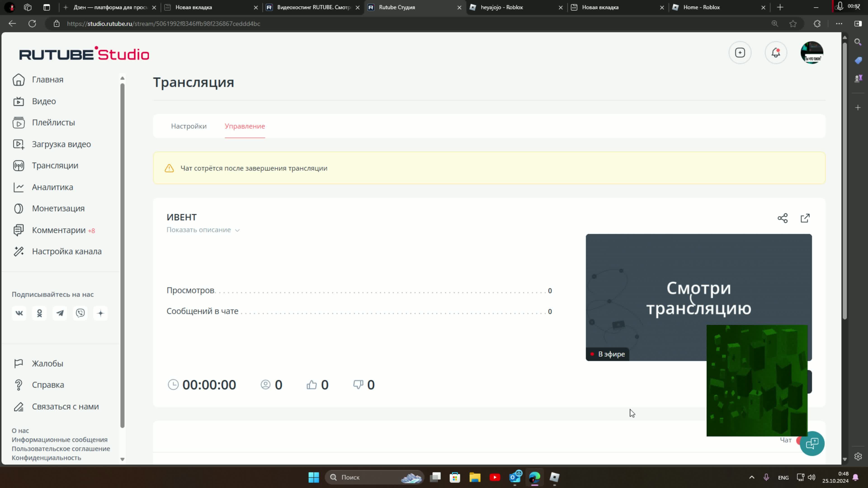Expand Показать описание dropdown

click(x=203, y=230)
